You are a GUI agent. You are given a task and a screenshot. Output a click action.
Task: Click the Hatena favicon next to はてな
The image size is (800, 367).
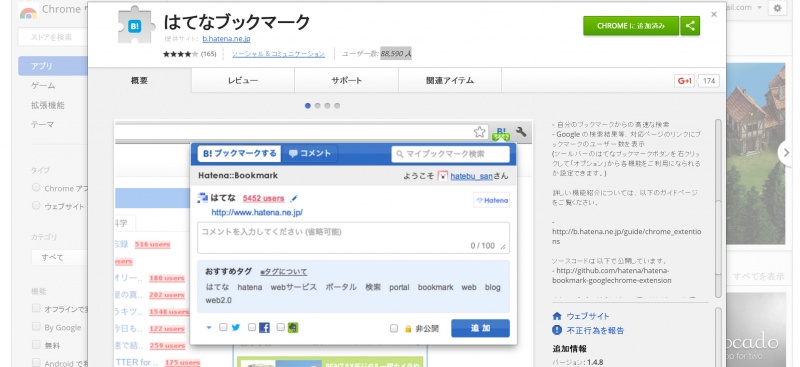203,199
